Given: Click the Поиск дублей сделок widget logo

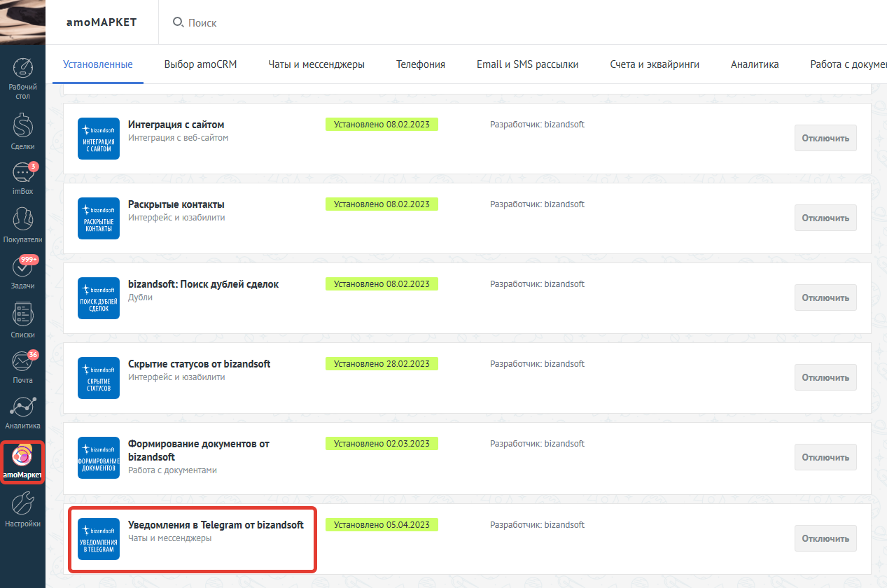Looking at the screenshot, I should pyautogui.click(x=99, y=298).
